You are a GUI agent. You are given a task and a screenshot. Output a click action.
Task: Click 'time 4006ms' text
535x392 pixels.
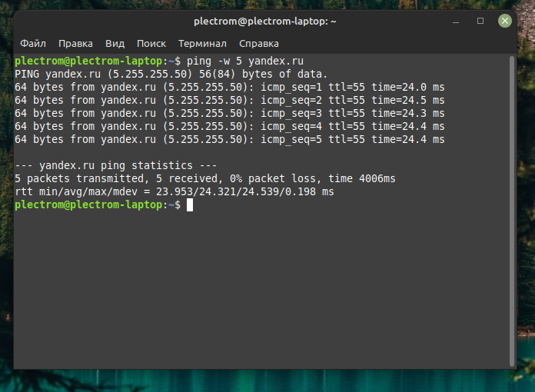coord(362,178)
